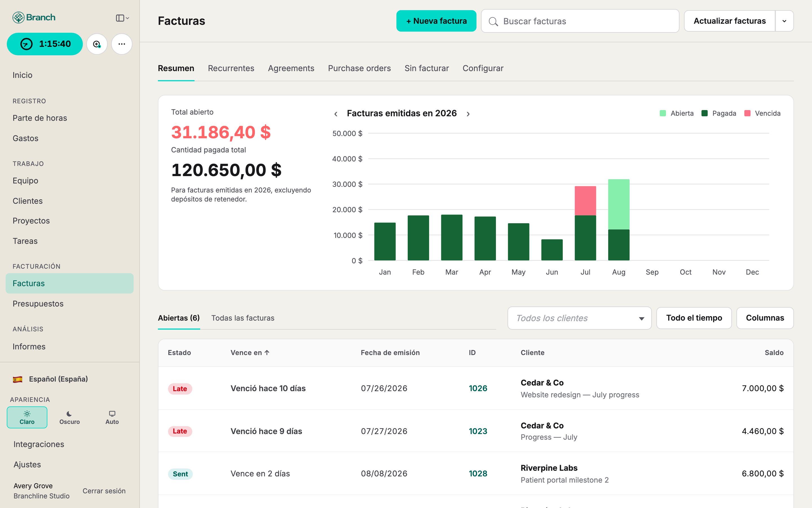
Task: Open the Español (España) language selector
Action: 50,379
